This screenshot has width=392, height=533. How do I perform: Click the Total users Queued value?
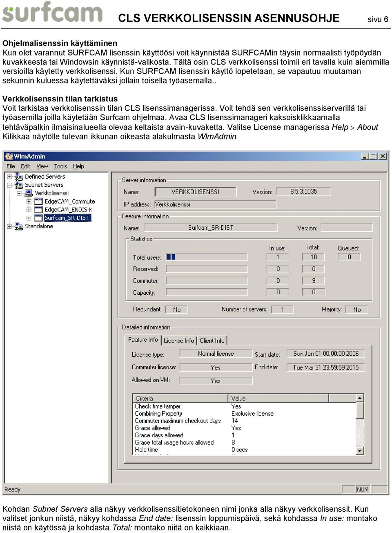click(349, 257)
